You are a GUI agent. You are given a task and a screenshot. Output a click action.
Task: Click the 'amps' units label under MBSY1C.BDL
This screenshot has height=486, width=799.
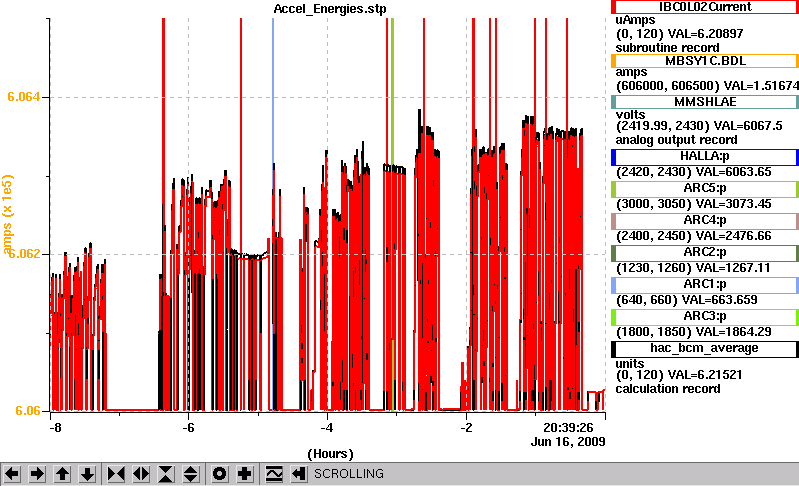631,72
